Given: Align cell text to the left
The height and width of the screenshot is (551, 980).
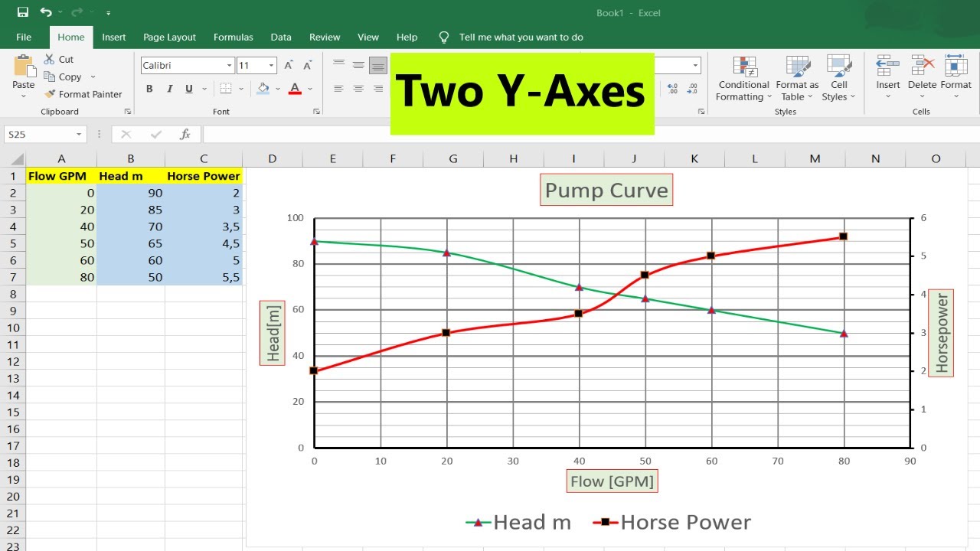Looking at the screenshot, I should click(x=338, y=89).
